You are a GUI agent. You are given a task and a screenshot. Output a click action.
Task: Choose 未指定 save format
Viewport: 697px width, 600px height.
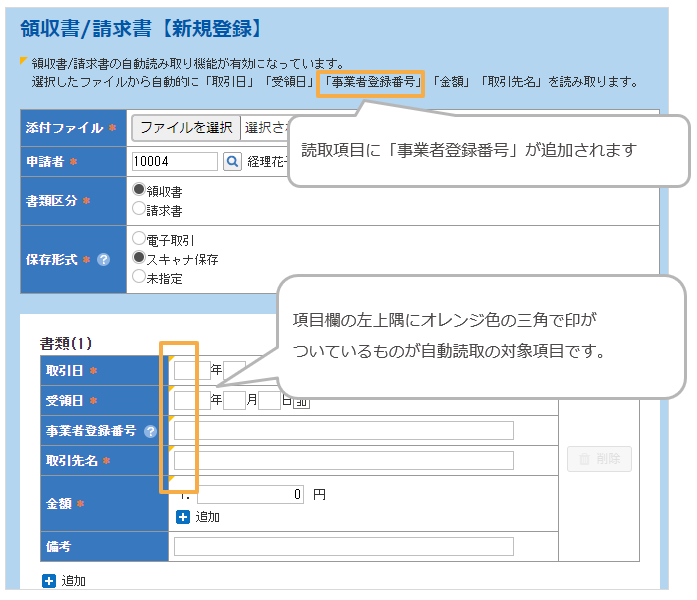[x=139, y=277]
